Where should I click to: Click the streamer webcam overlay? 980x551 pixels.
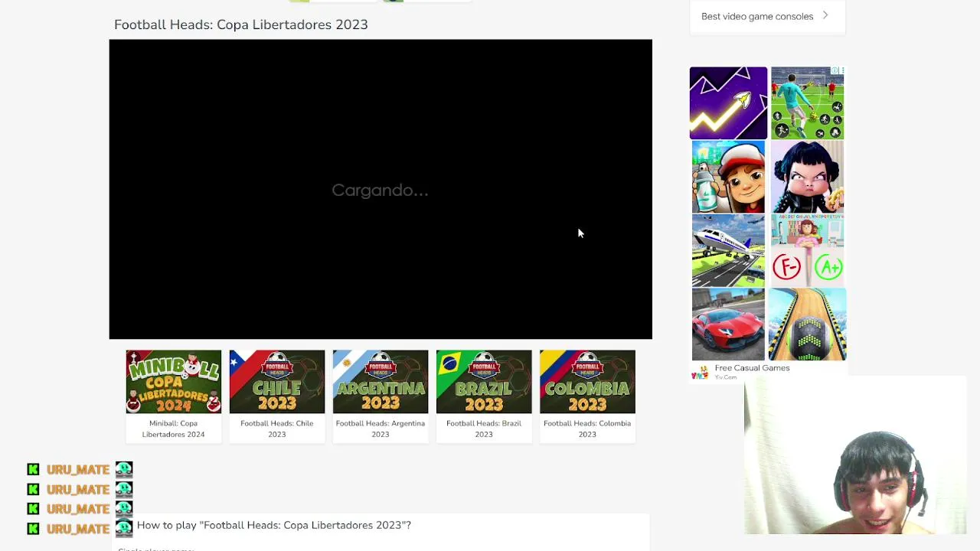pos(855,456)
